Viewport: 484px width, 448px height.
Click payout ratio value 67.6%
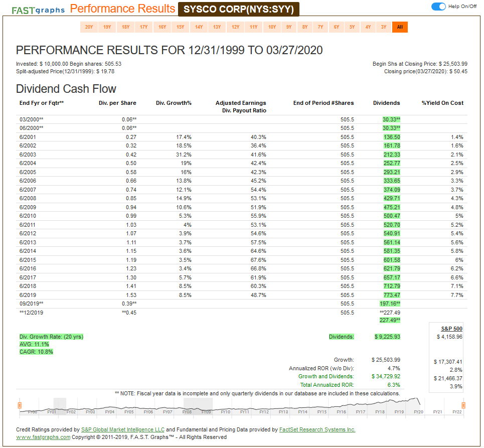point(258,260)
